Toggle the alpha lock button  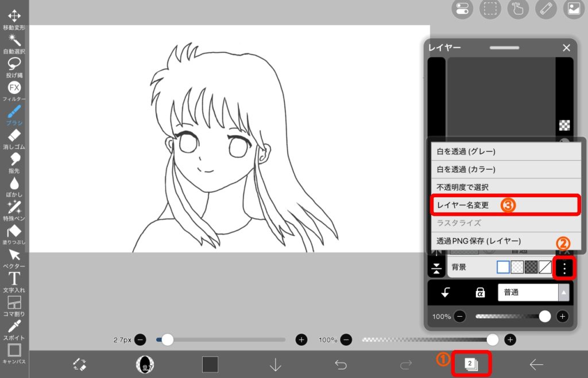(480, 293)
